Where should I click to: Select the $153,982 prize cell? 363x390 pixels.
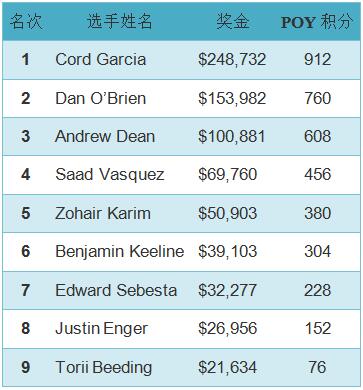[232, 98]
